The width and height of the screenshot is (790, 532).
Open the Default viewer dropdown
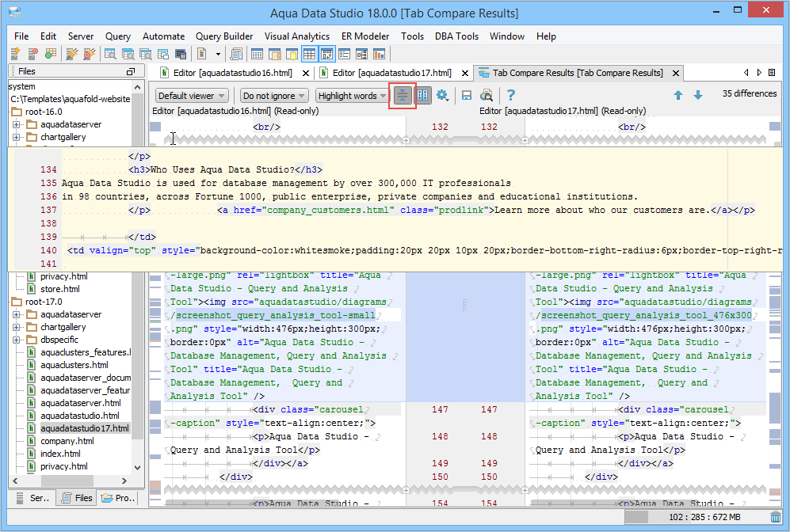click(193, 96)
